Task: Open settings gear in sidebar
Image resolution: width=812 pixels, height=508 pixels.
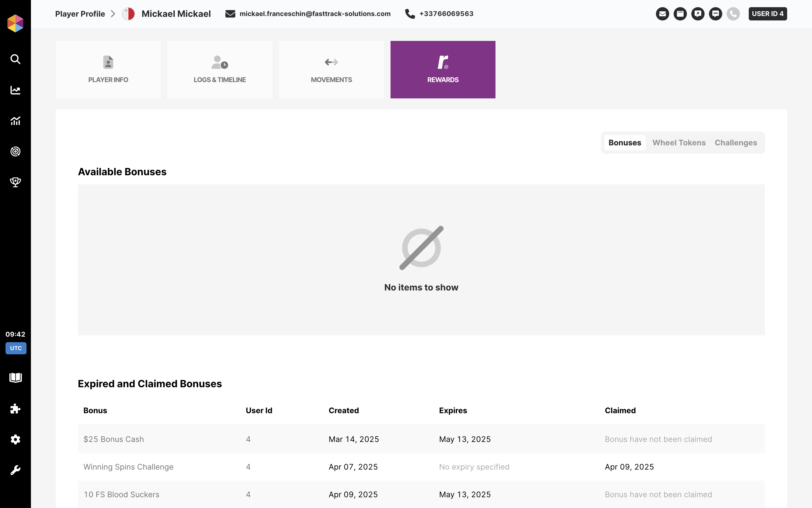Action: point(15,439)
